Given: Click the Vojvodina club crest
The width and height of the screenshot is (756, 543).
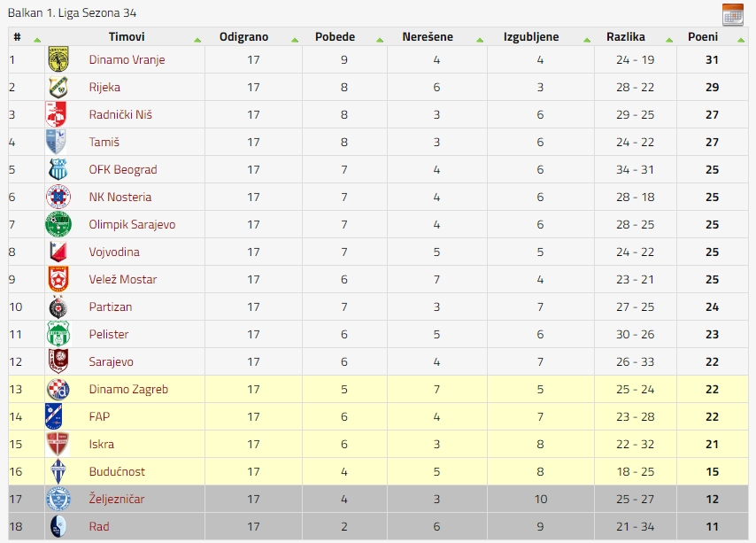Looking at the screenshot, I should 58,252.
